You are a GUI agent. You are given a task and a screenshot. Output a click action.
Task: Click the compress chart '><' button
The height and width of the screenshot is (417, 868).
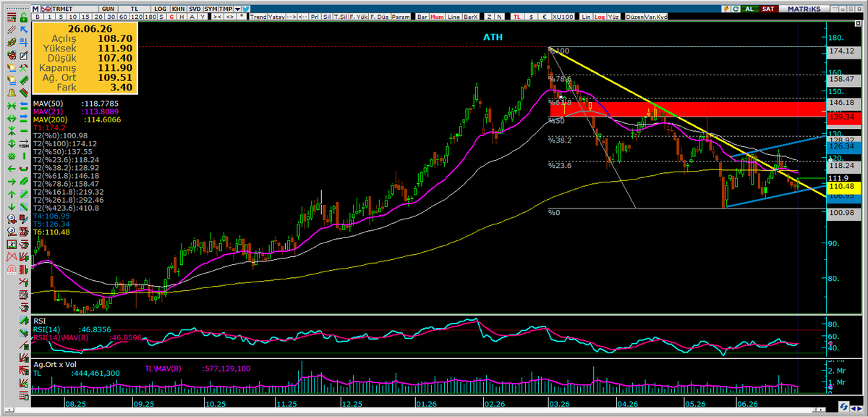pyautogui.click(x=217, y=17)
